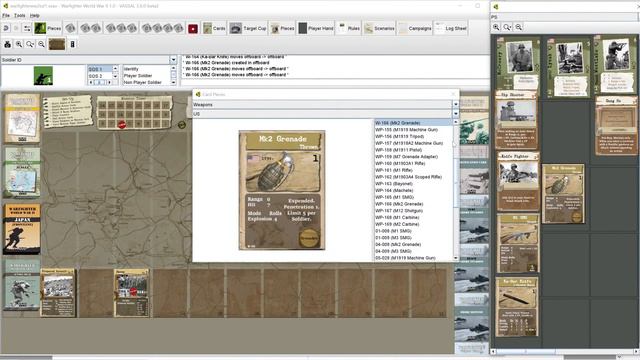The width and height of the screenshot is (640, 360).
Task: Select WP-159 (M7 Grenade Adapter)
Action: pyautogui.click(x=413, y=157)
